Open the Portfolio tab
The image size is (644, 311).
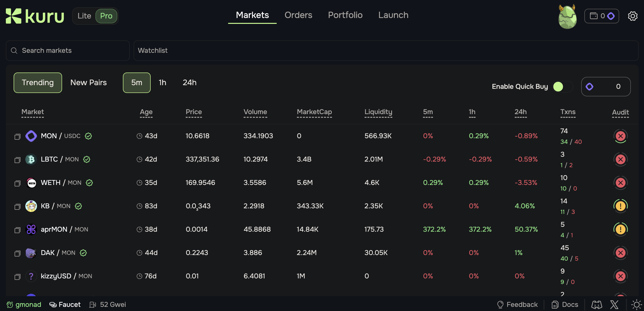345,15
